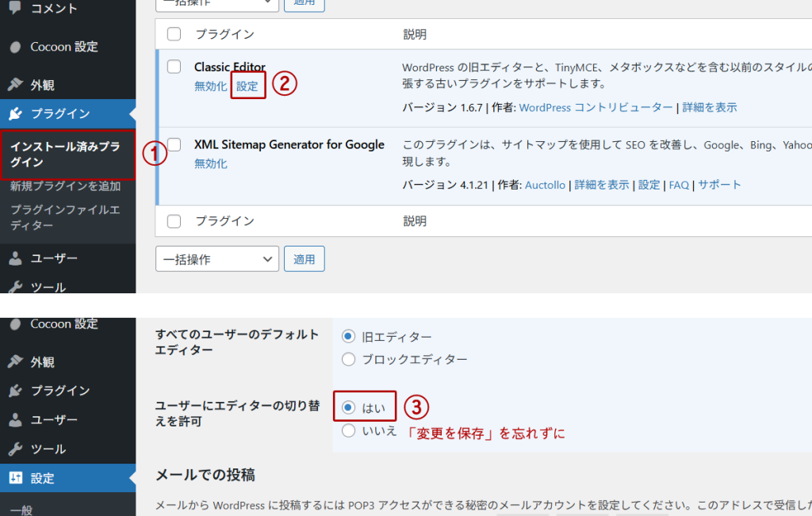This screenshot has height=516, width=812.
Task: Click 無効化 under XML Sitemap Generator
Action: point(211,164)
